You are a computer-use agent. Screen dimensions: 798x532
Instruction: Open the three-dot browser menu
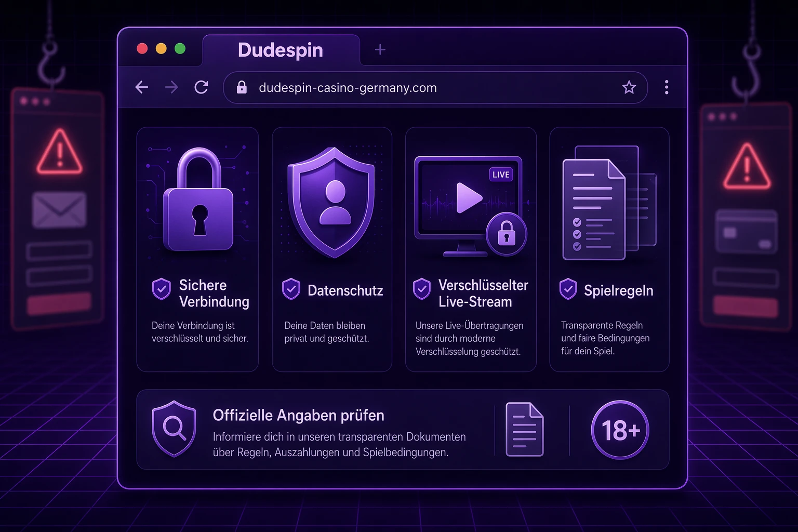[667, 87]
